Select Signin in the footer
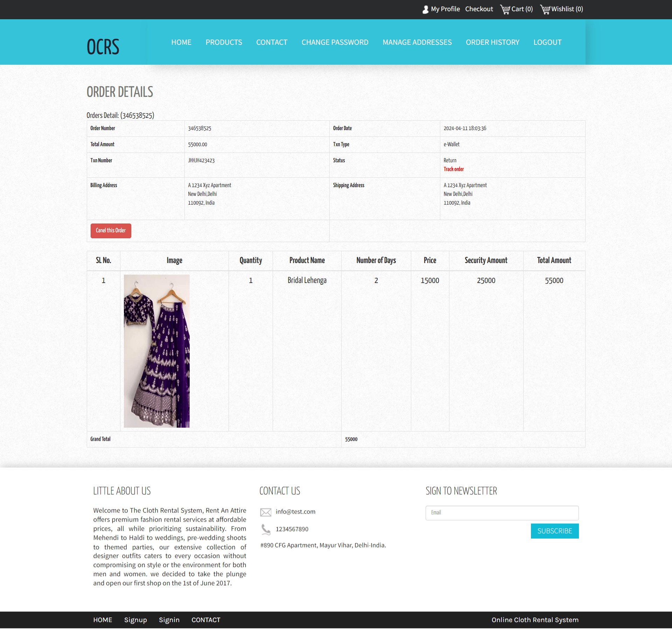The width and height of the screenshot is (672, 629). (x=169, y=620)
